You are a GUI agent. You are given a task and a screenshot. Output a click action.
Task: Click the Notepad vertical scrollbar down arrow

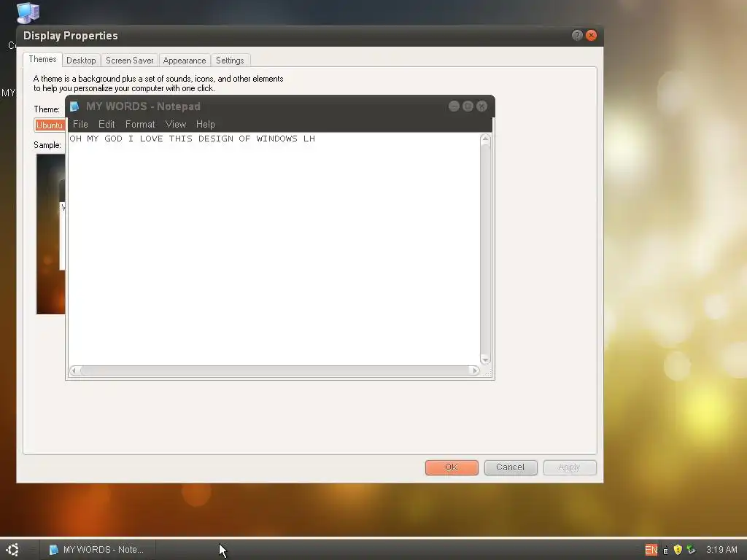pos(485,359)
